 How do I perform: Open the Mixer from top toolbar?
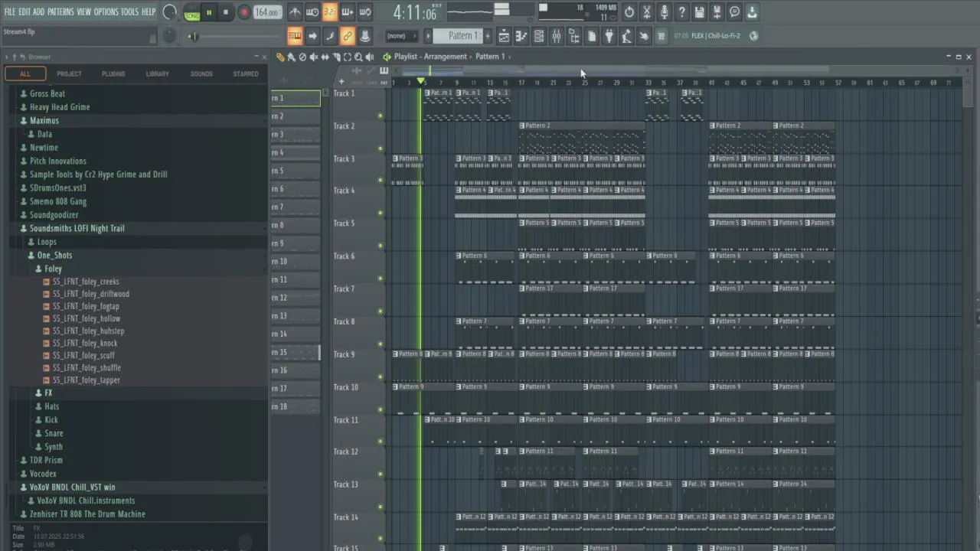pos(557,36)
